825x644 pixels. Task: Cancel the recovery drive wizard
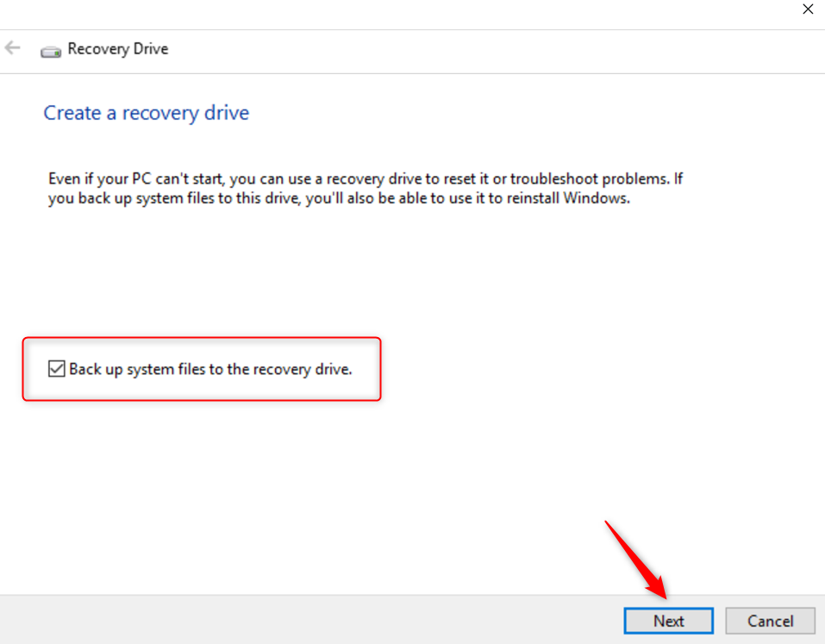(x=770, y=621)
